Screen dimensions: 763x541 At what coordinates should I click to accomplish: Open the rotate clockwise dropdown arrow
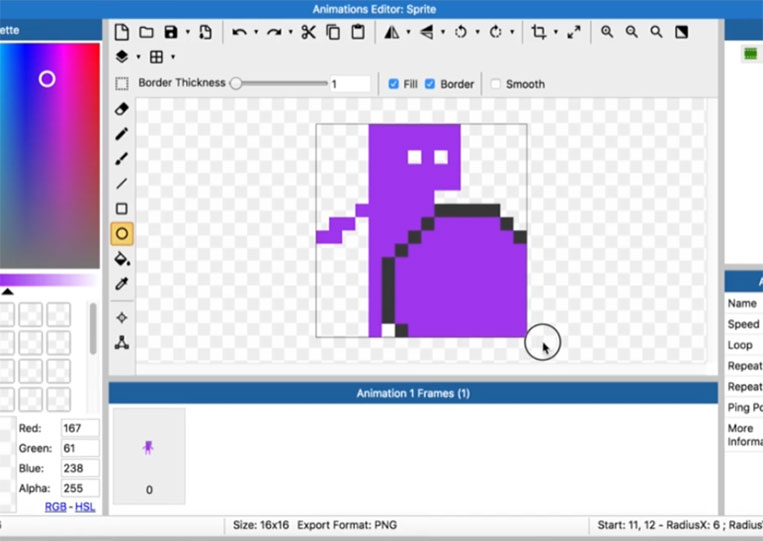pos(512,32)
